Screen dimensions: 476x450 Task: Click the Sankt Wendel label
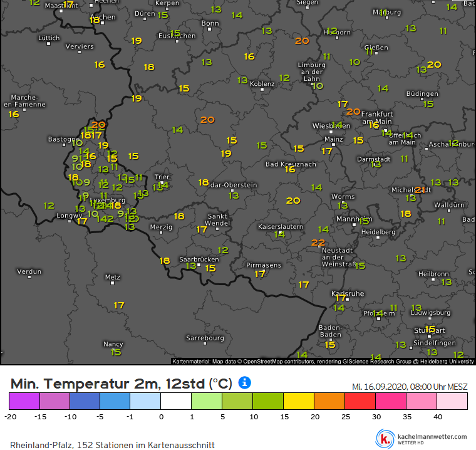tap(217, 220)
